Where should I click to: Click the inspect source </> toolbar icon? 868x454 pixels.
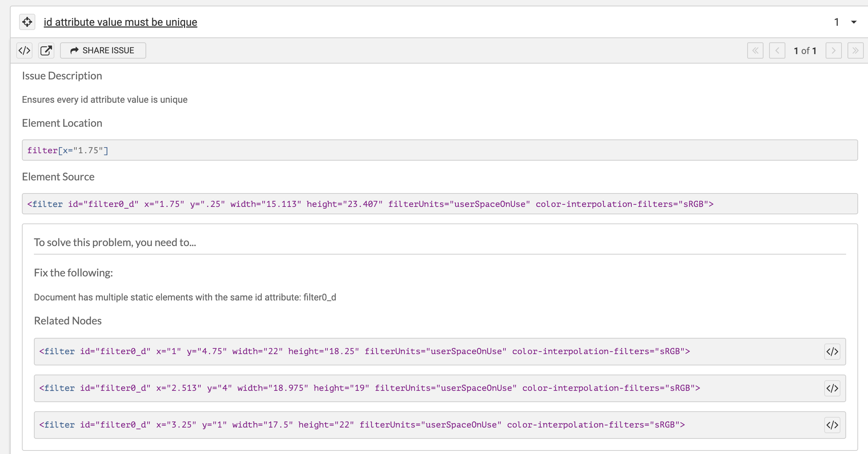(24, 50)
